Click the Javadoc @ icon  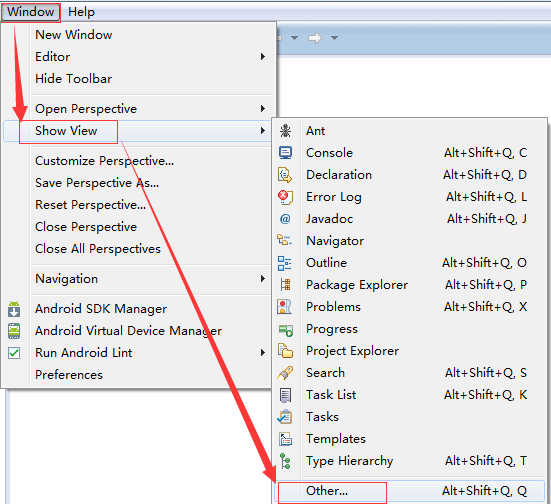point(285,219)
